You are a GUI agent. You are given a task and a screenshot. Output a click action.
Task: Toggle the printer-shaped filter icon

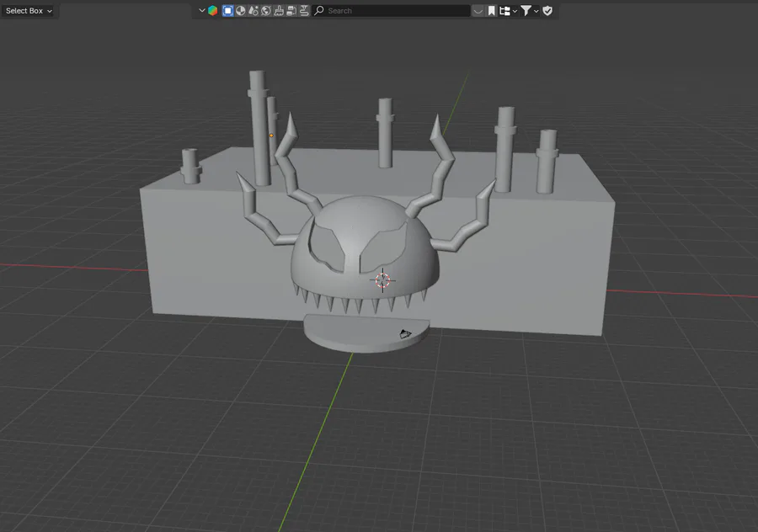(x=291, y=11)
